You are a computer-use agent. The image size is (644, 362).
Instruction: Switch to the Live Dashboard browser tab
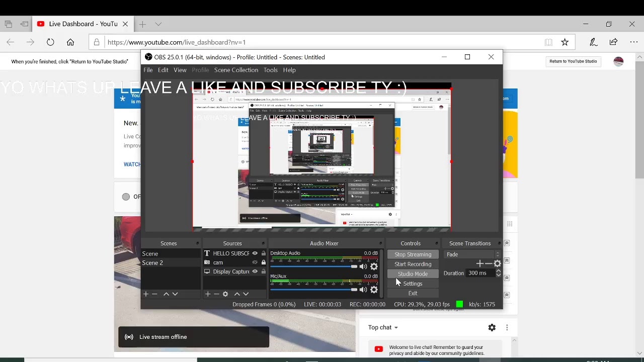tap(83, 24)
